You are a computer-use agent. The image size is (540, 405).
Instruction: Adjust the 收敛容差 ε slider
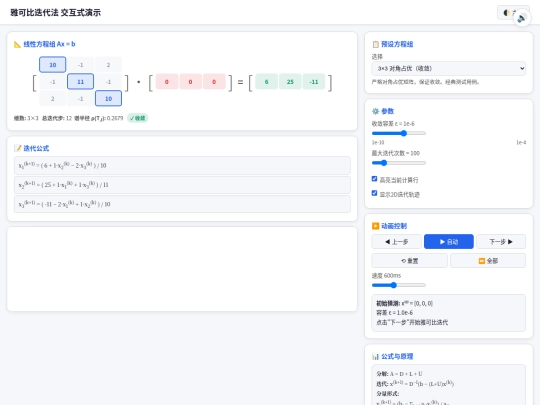point(399,133)
